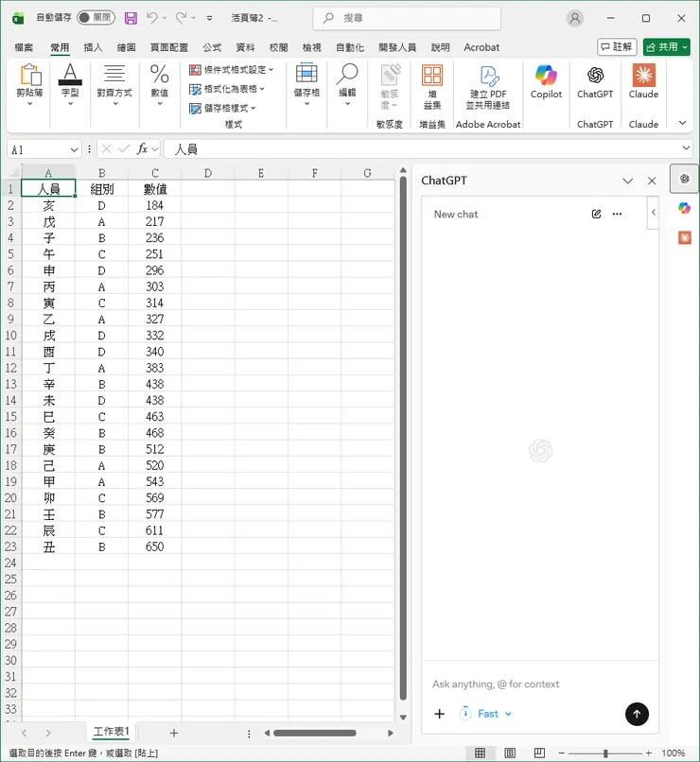
Task: Open the Developer (開發人員) tab
Action: tap(397, 47)
